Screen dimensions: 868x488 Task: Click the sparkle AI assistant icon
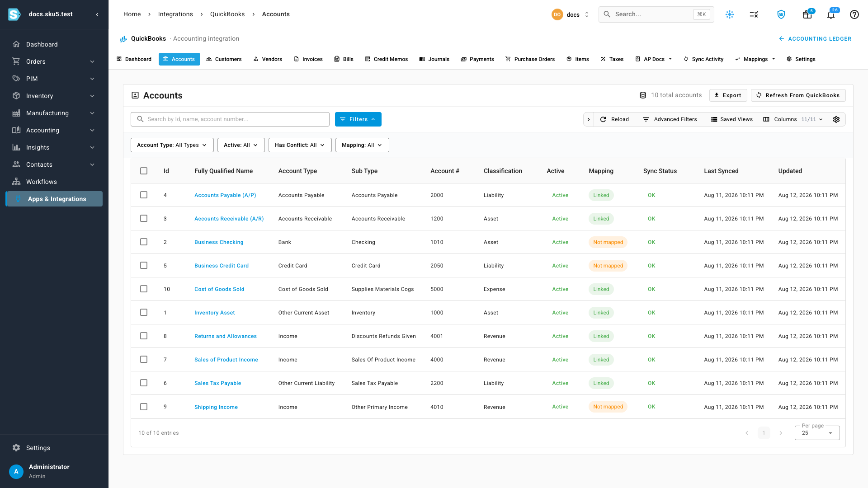point(730,14)
